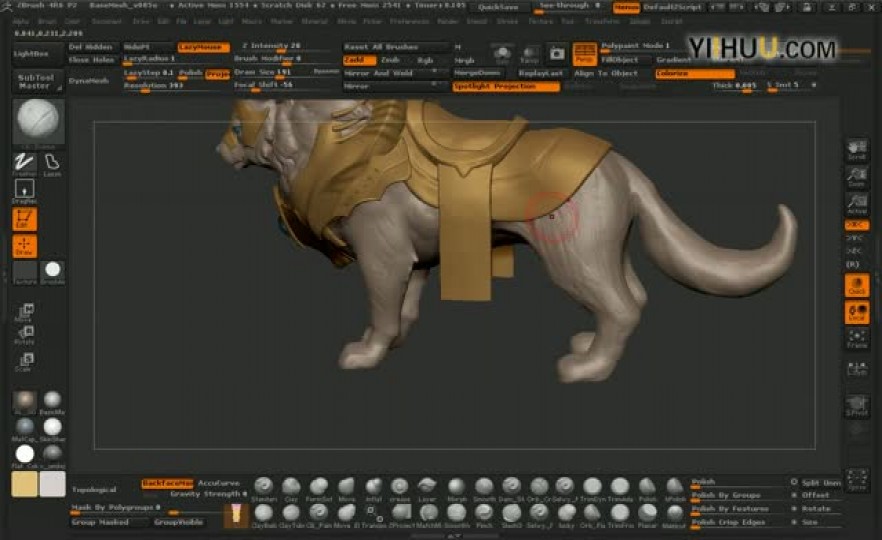Click the Zoom canvas icon on right shelf
This screenshot has width=882, height=540.
(x=857, y=177)
